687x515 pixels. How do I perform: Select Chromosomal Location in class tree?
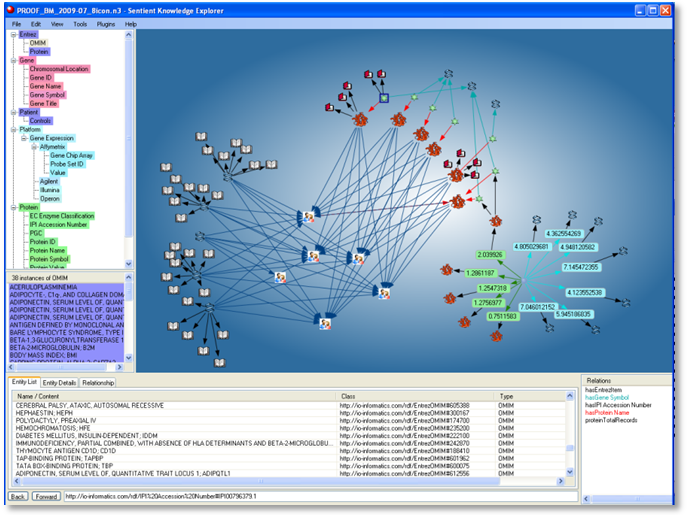tap(59, 69)
